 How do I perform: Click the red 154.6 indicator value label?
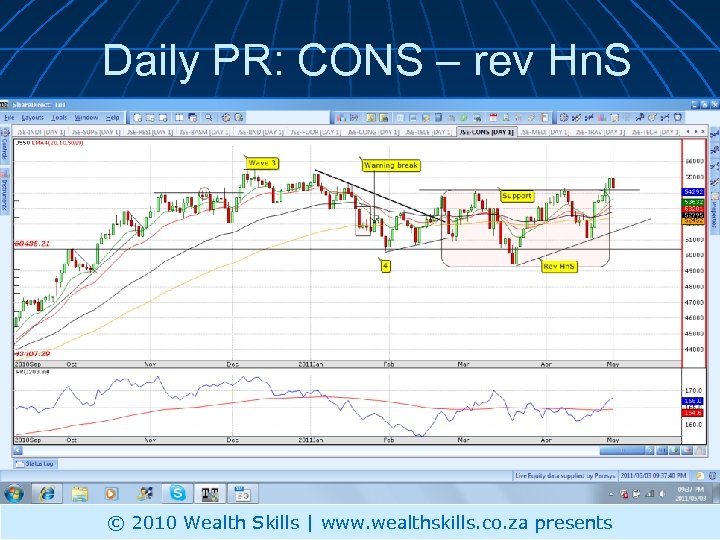[x=693, y=413]
